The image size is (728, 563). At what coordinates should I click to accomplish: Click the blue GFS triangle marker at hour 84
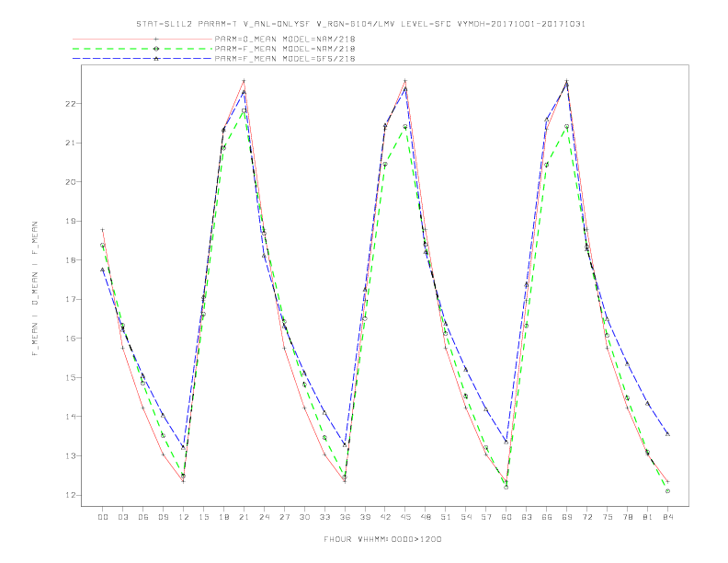(667, 434)
